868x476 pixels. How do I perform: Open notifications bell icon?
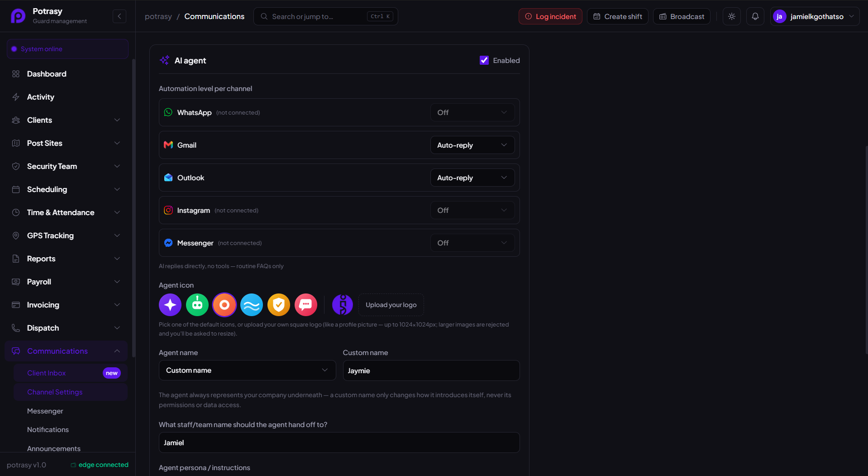(x=755, y=16)
